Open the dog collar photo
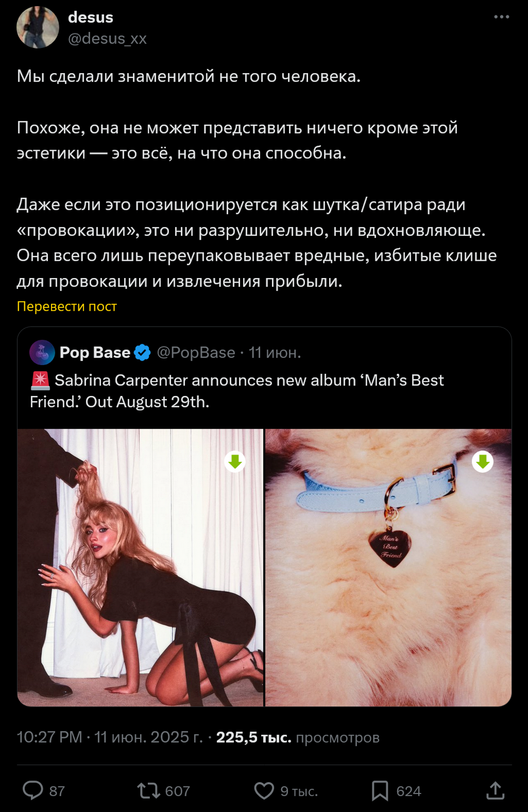This screenshot has height=812, width=528. point(388,567)
